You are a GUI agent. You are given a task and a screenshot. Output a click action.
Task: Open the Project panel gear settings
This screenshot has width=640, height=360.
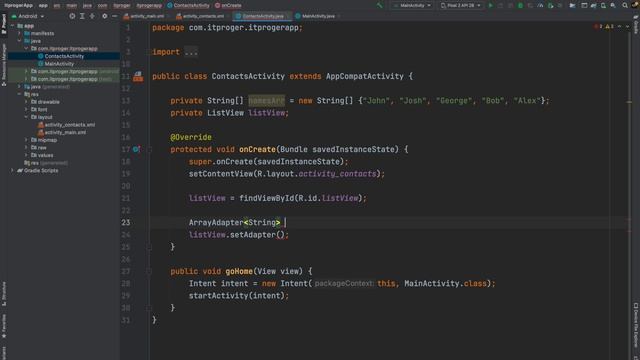(104, 16)
